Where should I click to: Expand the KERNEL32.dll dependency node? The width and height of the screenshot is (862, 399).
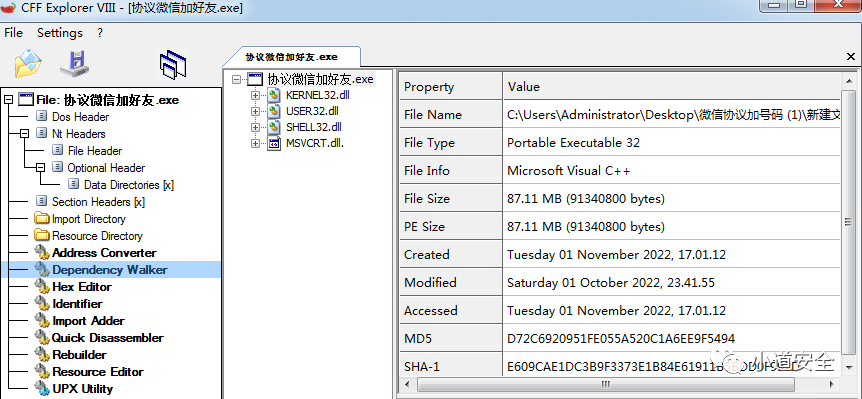tap(255, 95)
